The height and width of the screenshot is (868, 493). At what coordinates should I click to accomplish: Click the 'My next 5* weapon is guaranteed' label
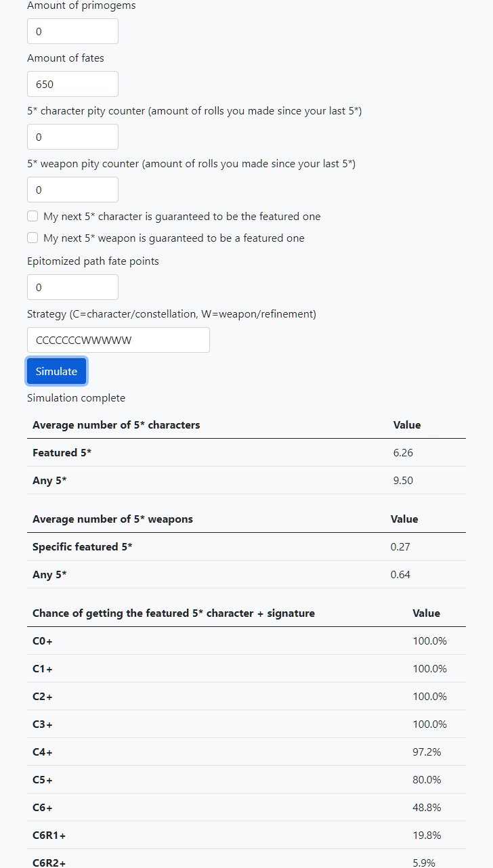tap(174, 238)
